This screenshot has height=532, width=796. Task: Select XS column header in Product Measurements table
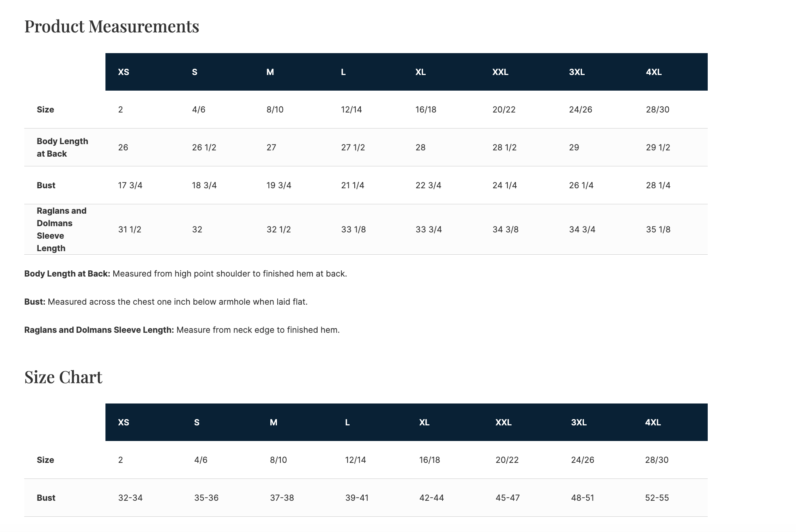coord(123,72)
